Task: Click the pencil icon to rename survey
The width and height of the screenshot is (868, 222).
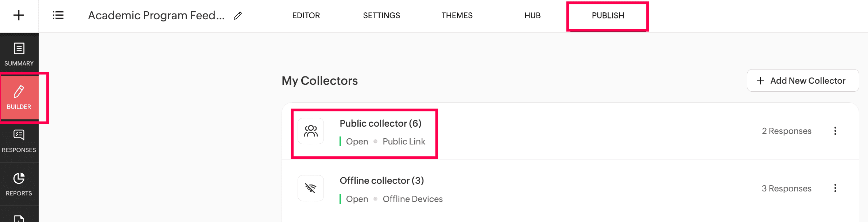Action: tap(238, 16)
